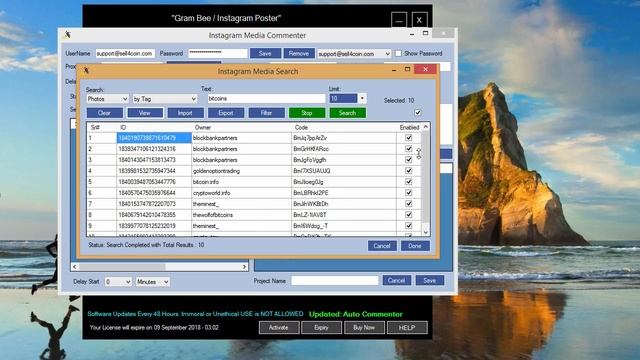Click the green Search button
This screenshot has width=640, height=360.
point(347,113)
